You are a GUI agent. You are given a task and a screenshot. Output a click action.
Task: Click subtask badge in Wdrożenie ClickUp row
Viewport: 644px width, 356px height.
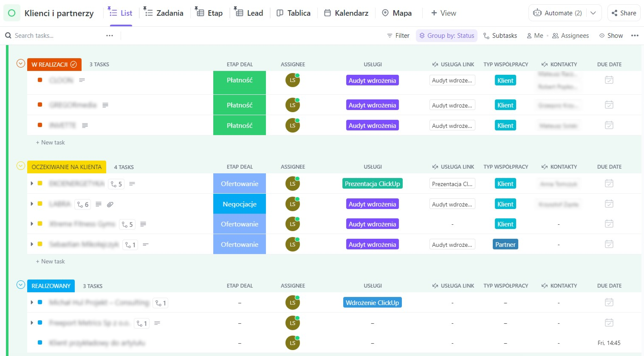(x=161, y=303)
